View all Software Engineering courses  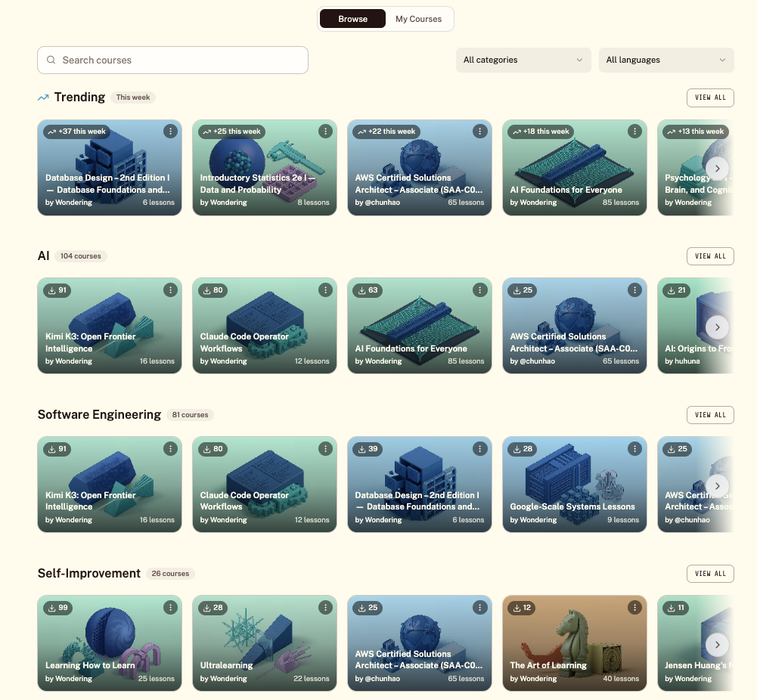710,415
